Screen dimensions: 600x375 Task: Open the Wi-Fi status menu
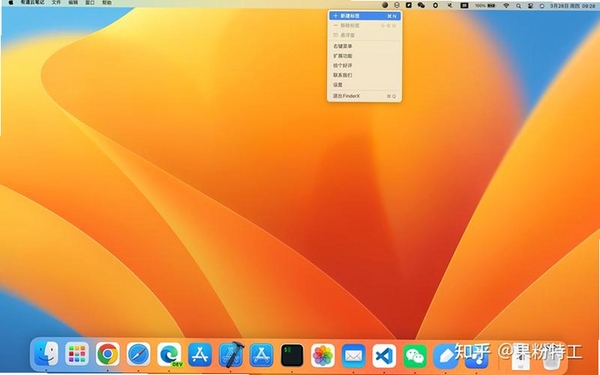click(x=506, y=6)
